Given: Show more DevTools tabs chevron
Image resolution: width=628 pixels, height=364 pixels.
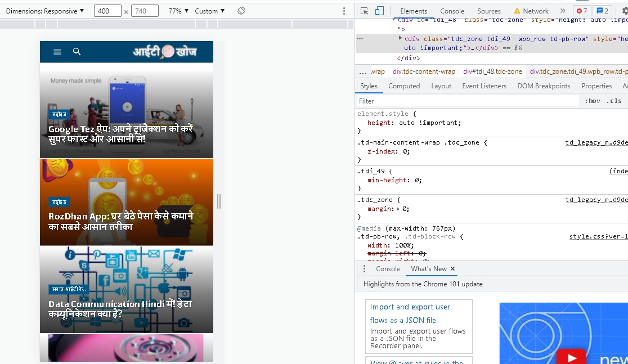Looking at the screenshot, I should click(x=563, y=11).
